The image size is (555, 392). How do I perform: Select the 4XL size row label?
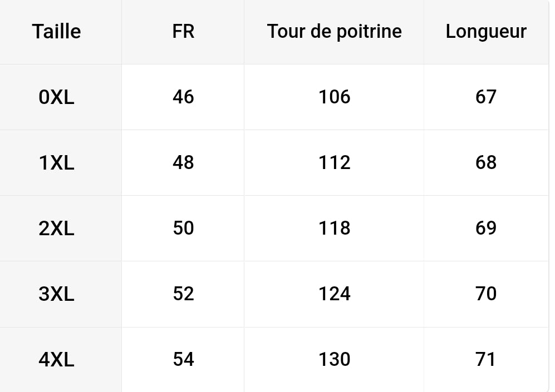57,360
